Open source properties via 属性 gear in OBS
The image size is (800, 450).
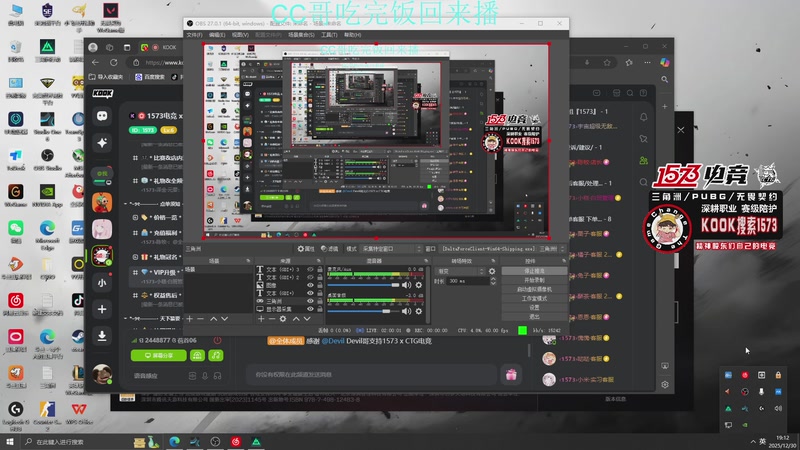click(x=306, y=249)
